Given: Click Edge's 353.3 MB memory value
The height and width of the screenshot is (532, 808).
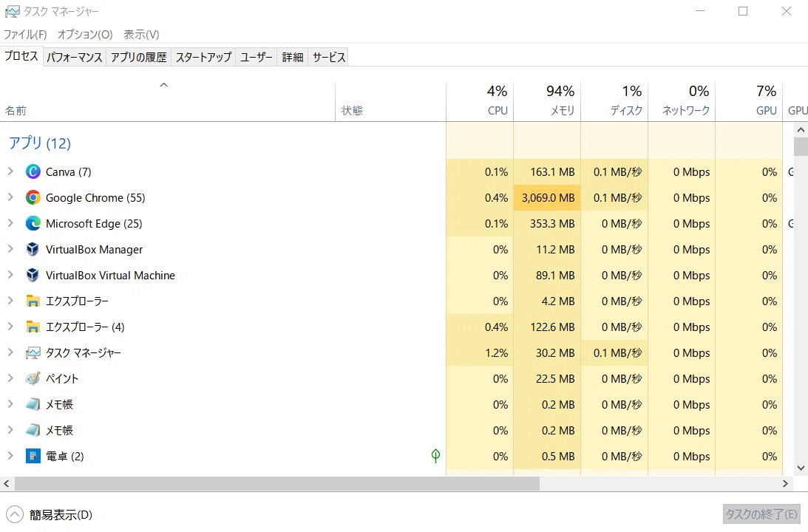Looking at the screenshot, I should (x=552, y=223).
